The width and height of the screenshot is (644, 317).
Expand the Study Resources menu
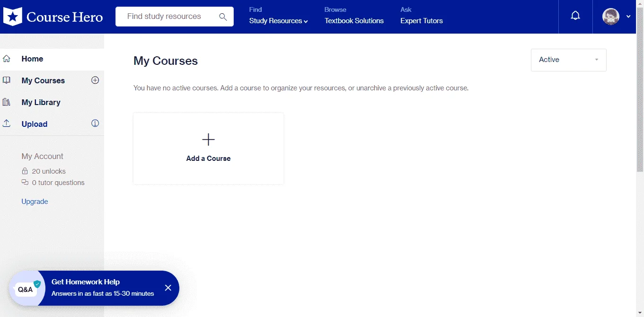click(x=279, y=21)
